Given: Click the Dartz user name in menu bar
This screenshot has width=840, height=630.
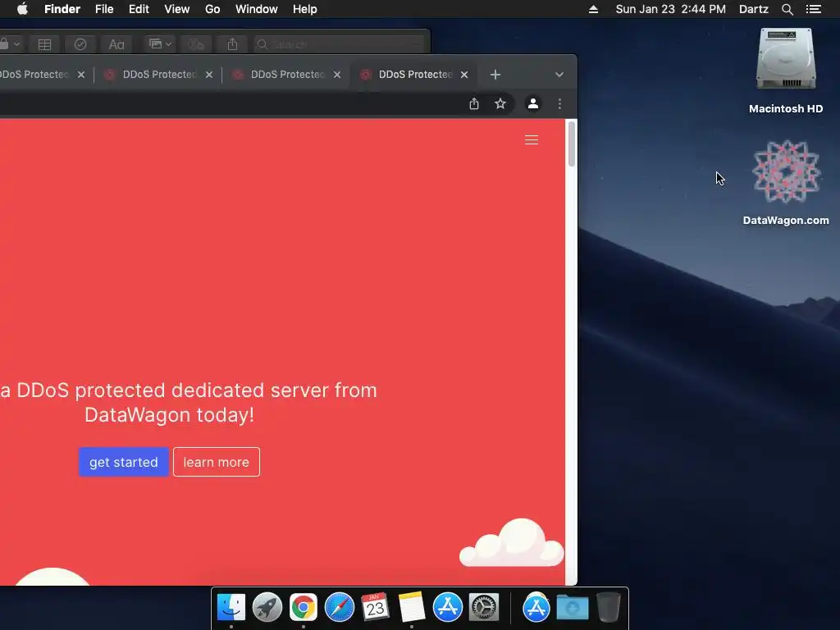Looking at the screenshot, I should pos(753,9).
